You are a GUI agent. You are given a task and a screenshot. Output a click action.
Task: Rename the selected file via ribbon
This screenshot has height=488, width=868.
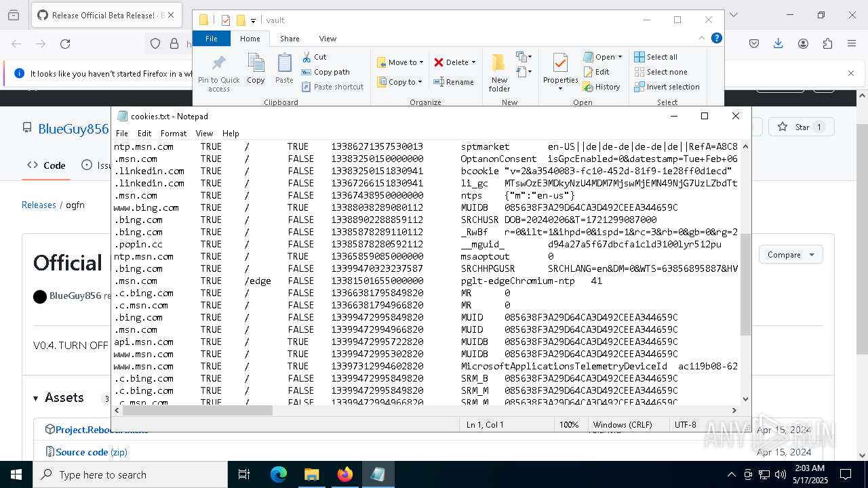point(454,82)
